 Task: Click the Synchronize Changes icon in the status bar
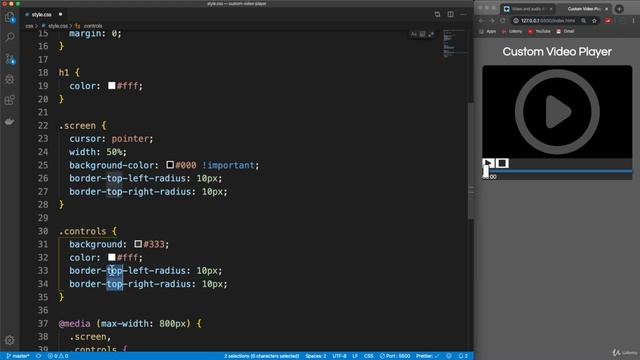pos(38,356)
